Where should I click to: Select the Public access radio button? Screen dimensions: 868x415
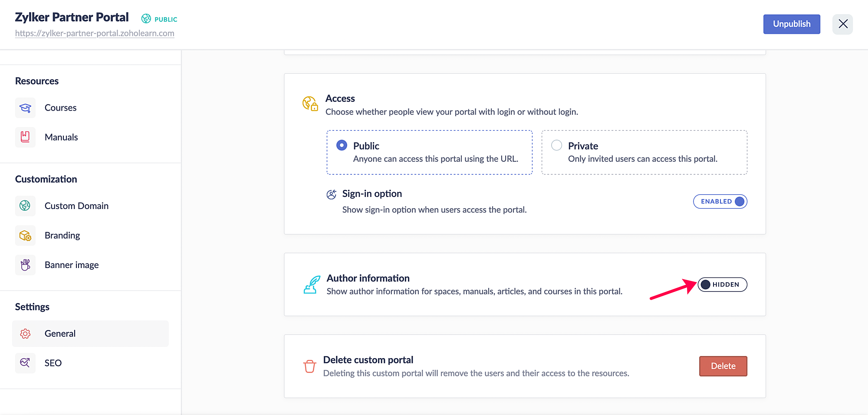[342, 145]
